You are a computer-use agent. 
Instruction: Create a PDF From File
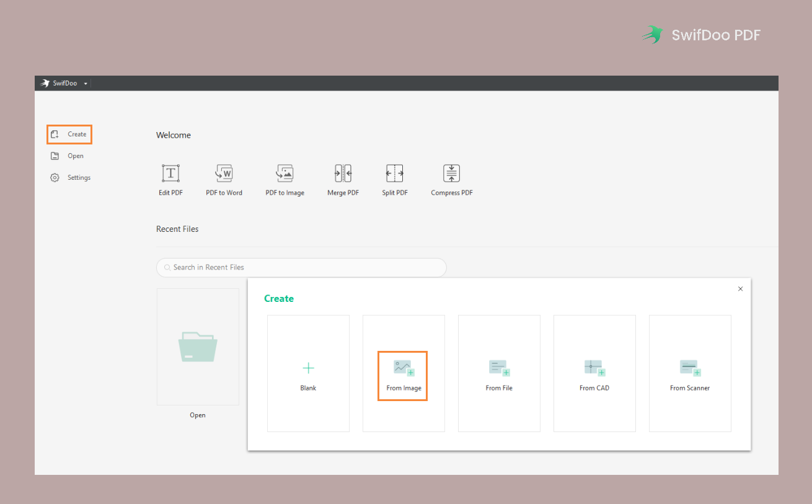[x=499, y=373]
